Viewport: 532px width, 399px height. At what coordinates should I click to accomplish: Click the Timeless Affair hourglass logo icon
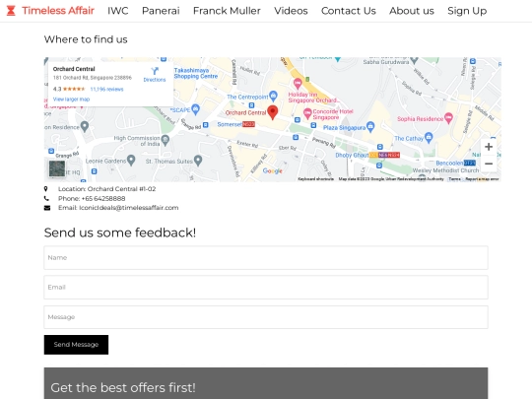tap(11, 11)
